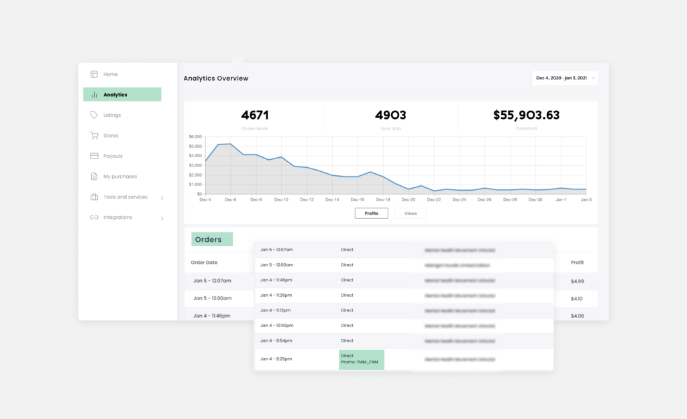The width and height of the screenshot is (687, 419).
Task: Click the chart peak near Dec-6
Action: 230,144
